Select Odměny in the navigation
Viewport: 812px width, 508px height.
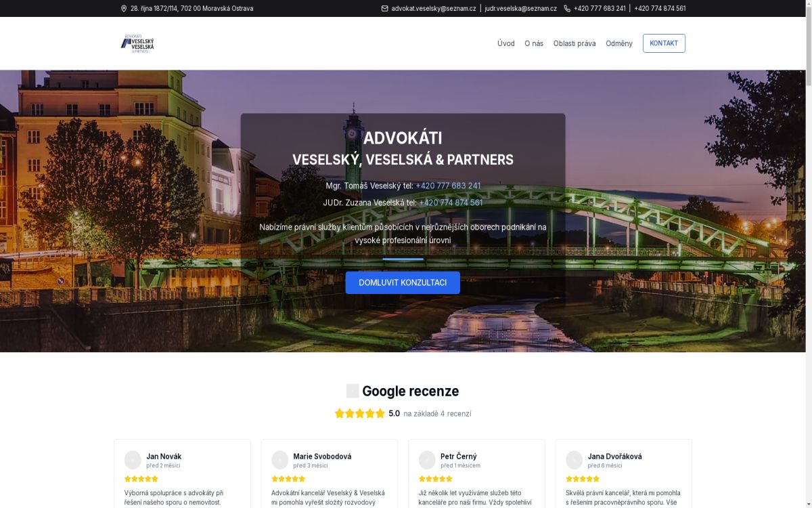coord(620,43)
